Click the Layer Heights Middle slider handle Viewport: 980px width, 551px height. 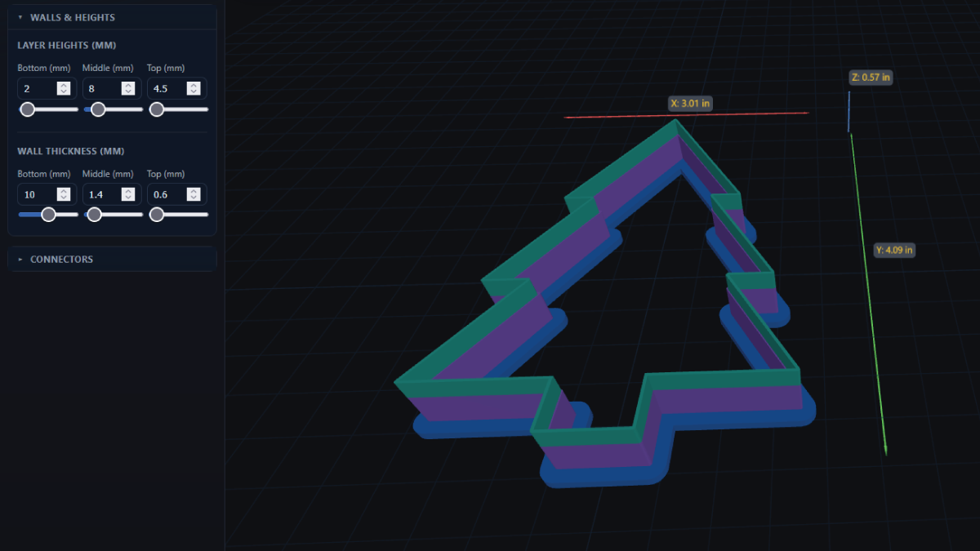(x=98, y=109)
